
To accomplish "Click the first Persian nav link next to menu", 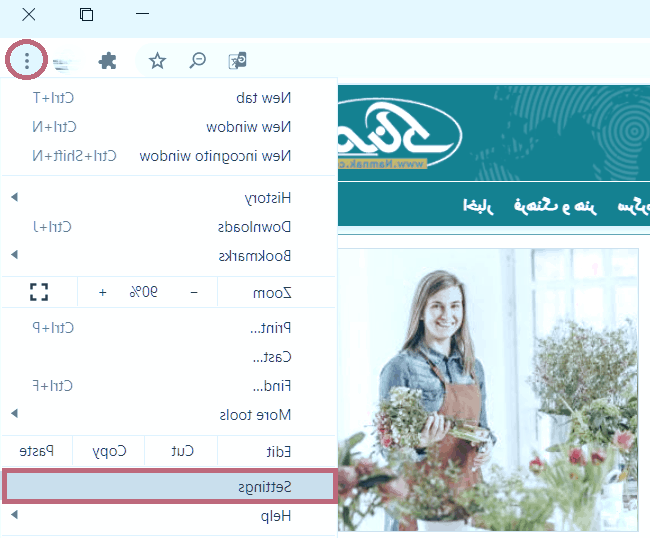I will click(478, 205).
